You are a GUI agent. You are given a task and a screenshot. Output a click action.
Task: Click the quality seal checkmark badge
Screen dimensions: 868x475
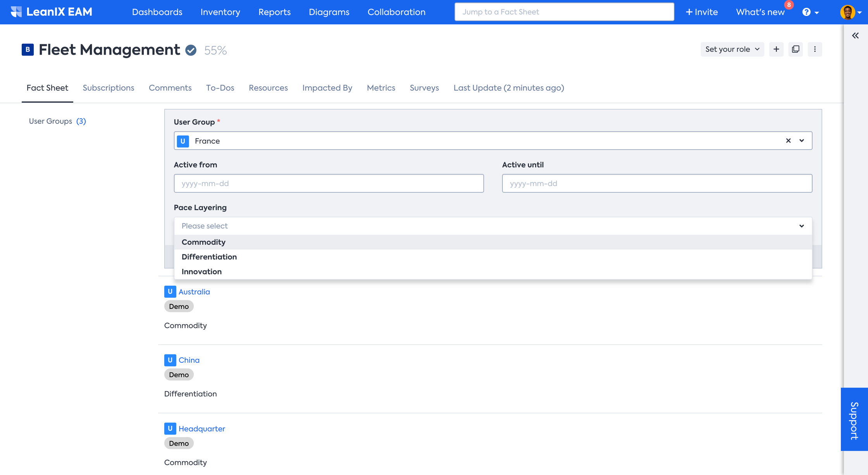pyautogui.click(x=191, y=50)
